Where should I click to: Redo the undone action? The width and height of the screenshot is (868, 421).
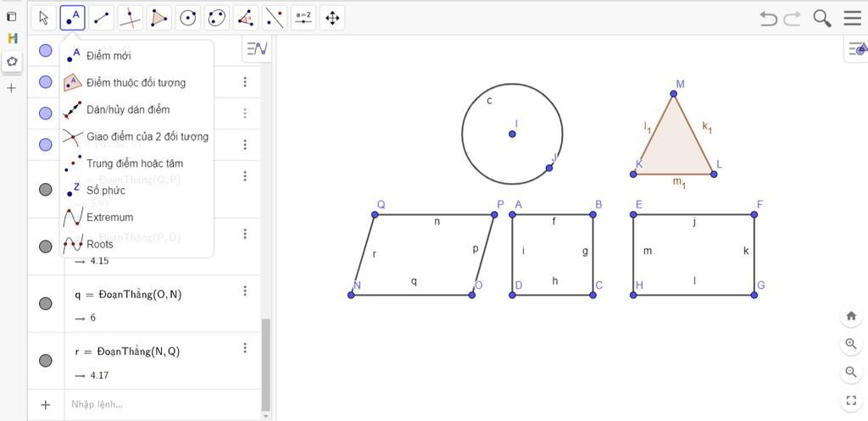click(x=793, y=19)
